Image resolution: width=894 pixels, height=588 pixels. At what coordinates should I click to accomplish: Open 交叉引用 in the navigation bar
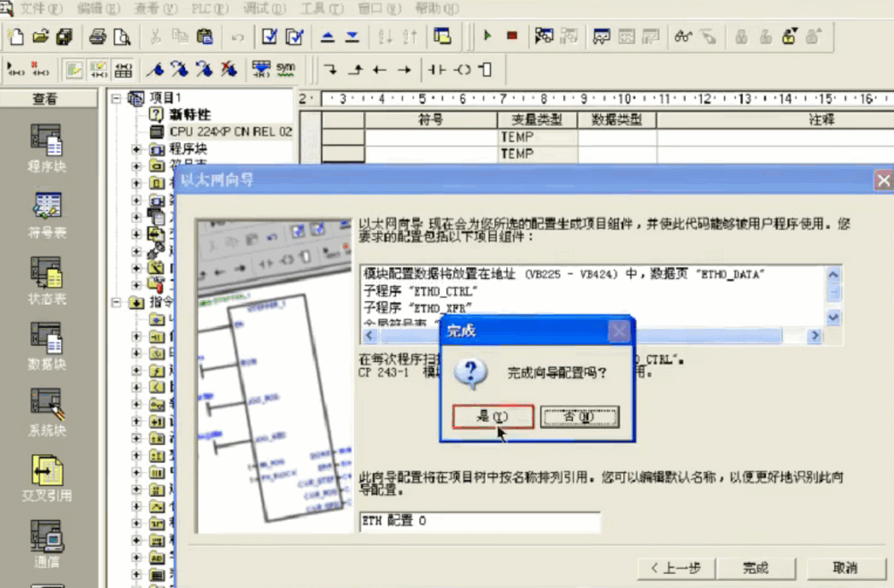tap(46, 476)
